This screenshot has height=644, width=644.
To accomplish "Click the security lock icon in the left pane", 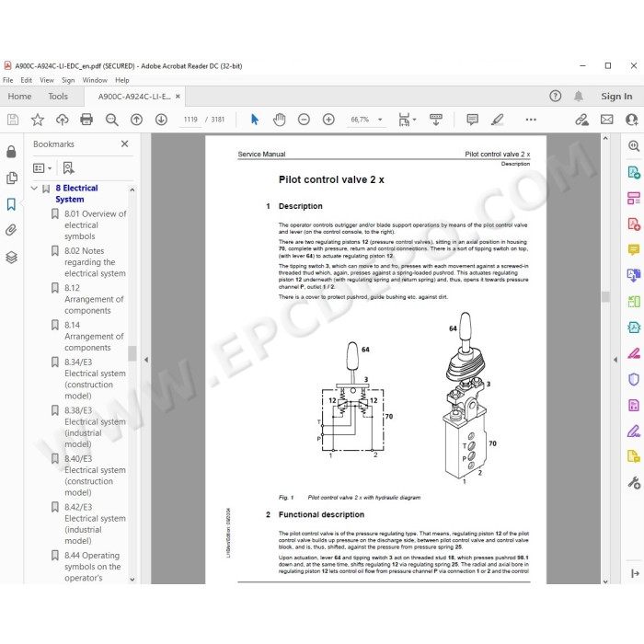I will [x=11, y=152].
